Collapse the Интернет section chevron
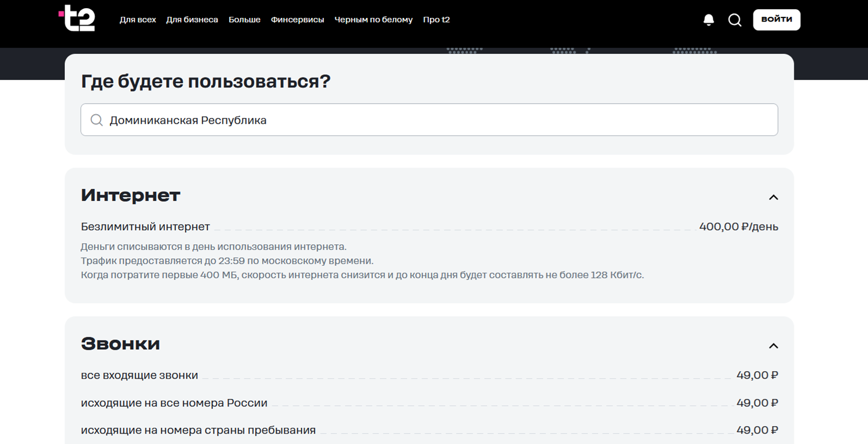This screenshot has width=868, height=444. [773, 197]
